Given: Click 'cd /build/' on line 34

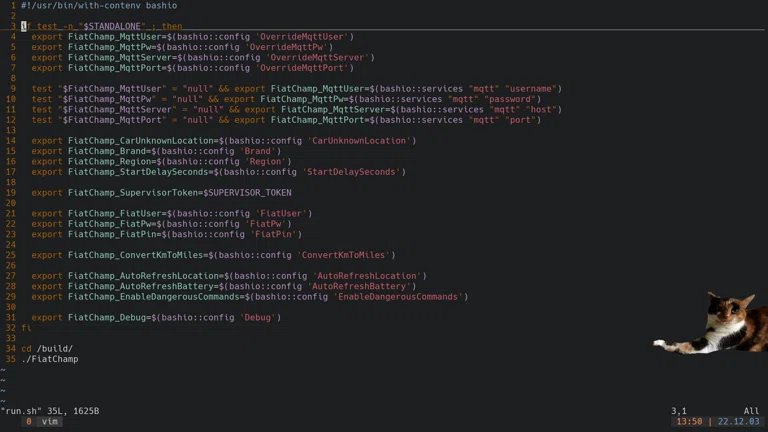Looking at the screenshot, I should (x=47, y=349).
